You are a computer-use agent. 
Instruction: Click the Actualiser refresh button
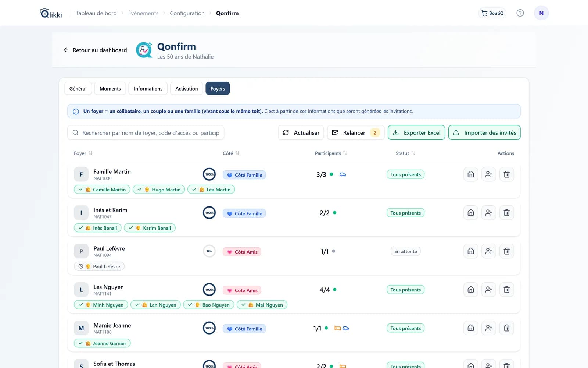(301, 132)
